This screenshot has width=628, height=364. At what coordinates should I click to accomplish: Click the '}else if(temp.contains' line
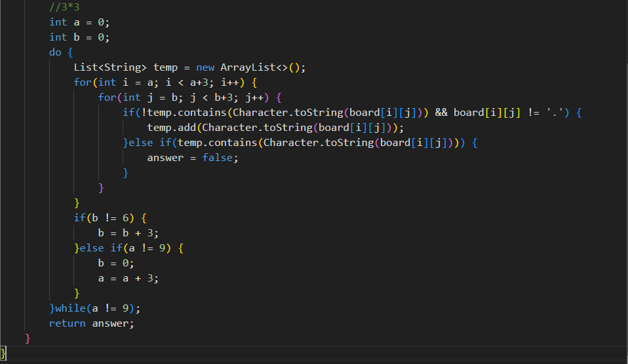coord(300,143)
